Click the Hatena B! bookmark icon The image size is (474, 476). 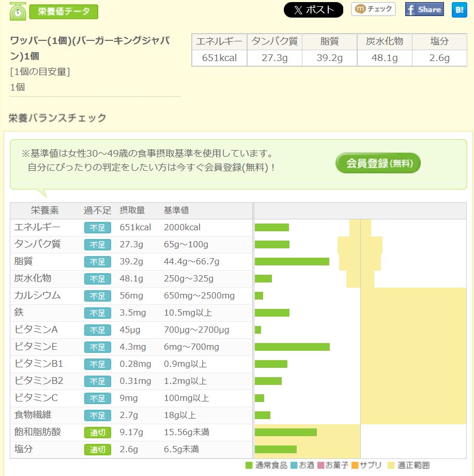(459, 10)
